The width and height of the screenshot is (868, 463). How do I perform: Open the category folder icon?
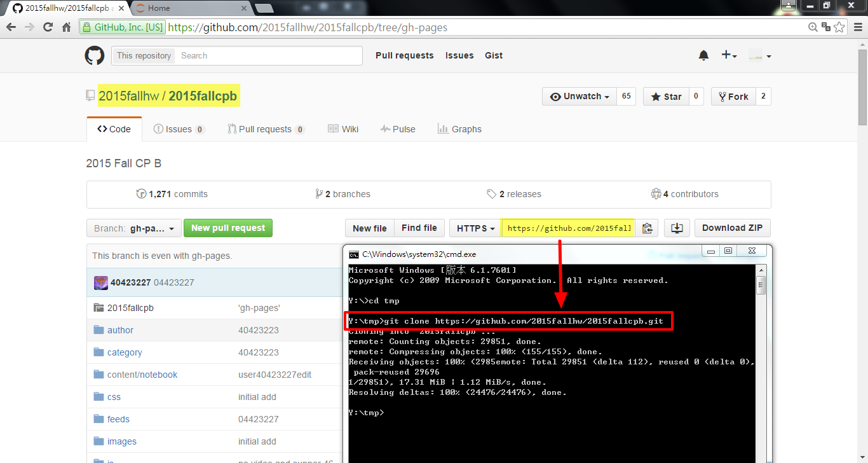[x=98, y=352]
